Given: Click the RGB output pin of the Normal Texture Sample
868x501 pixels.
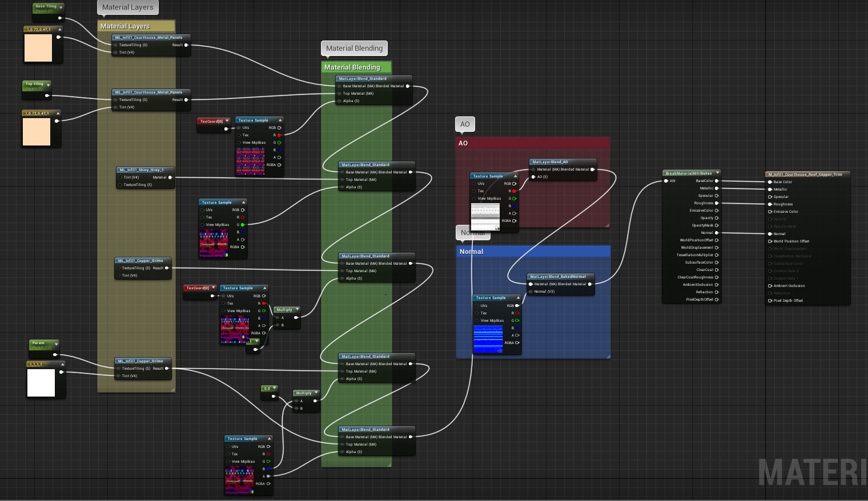Looking at the screenshot, I should pos(517,306).
